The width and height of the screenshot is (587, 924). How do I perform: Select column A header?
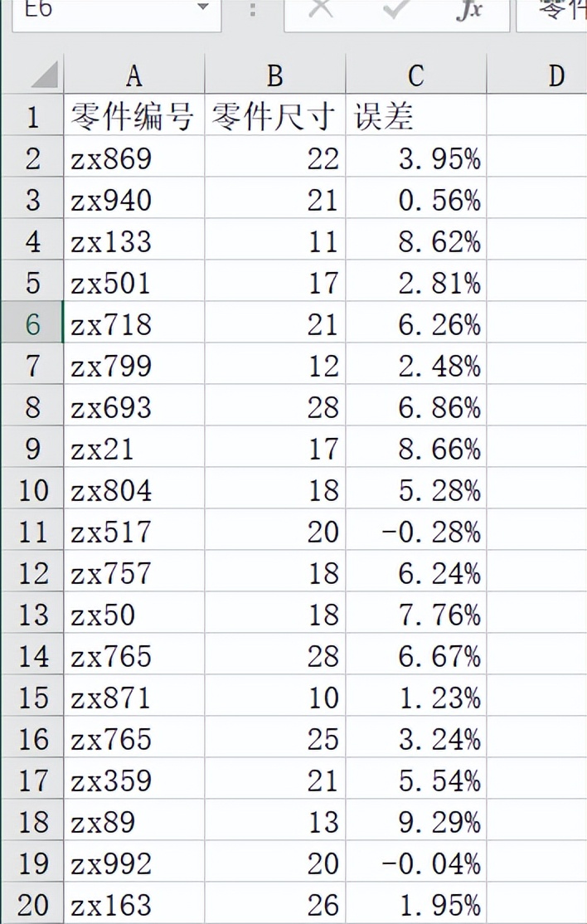pos(134,75)
